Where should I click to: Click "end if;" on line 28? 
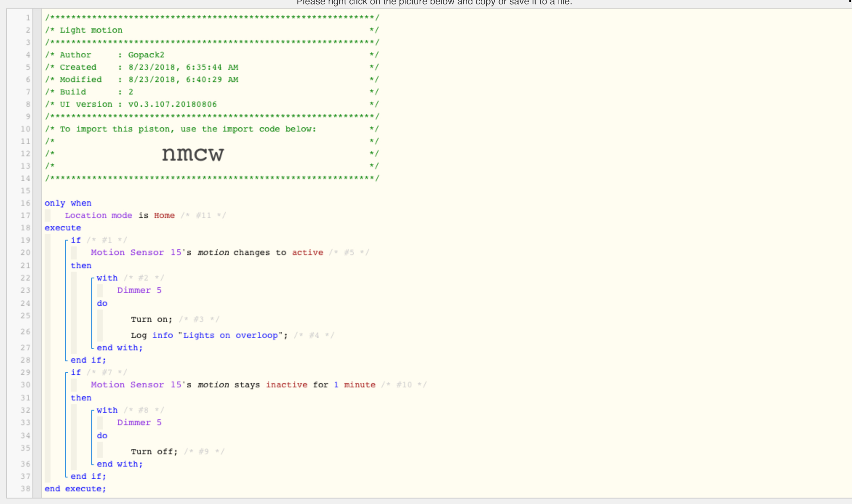point(88,360)
